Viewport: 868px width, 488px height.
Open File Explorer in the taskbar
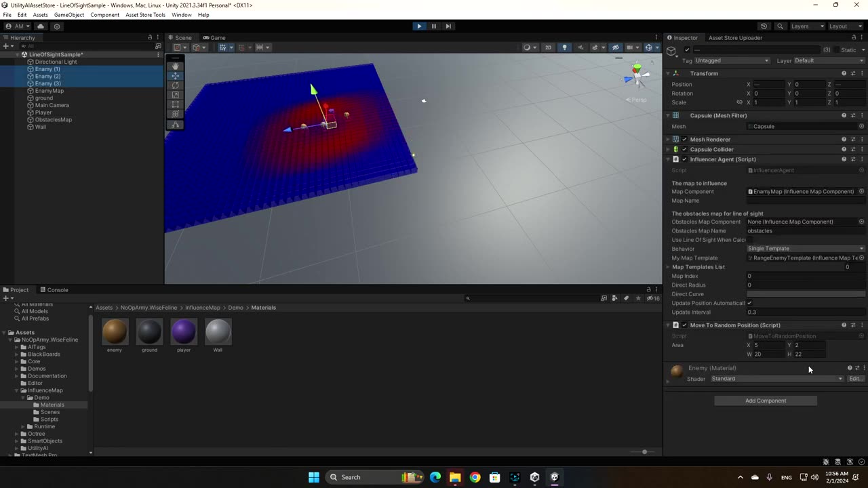pos(454,477)
